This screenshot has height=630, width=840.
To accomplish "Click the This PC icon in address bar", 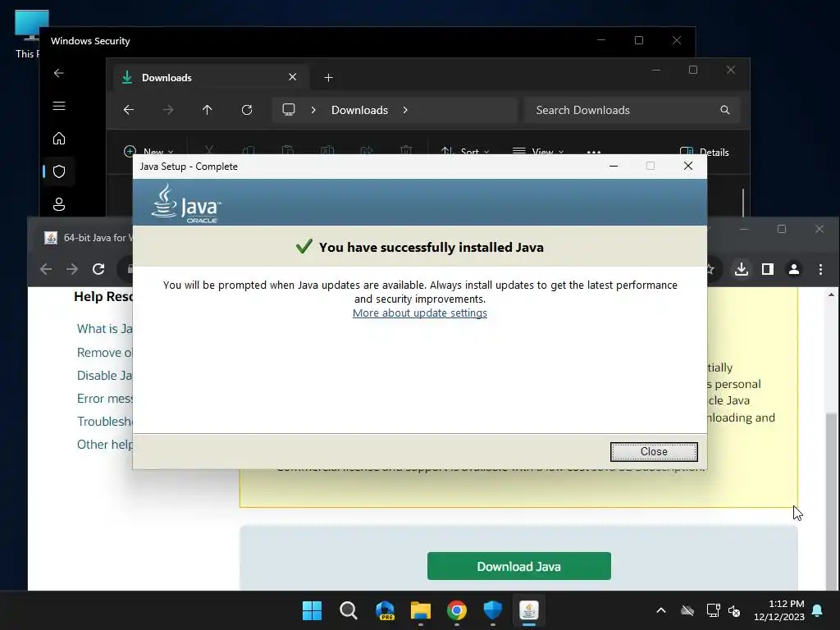I will pos(289,110).
